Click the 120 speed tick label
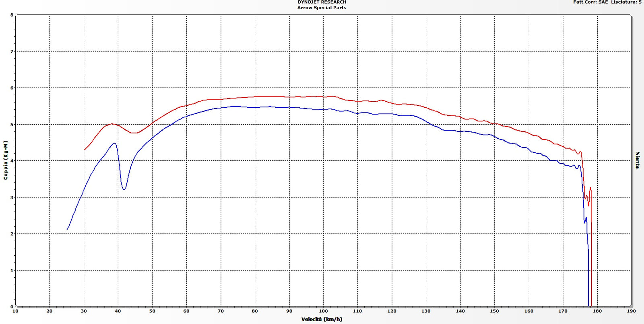The width and height of the screenshot is (644, 324). 392,311
